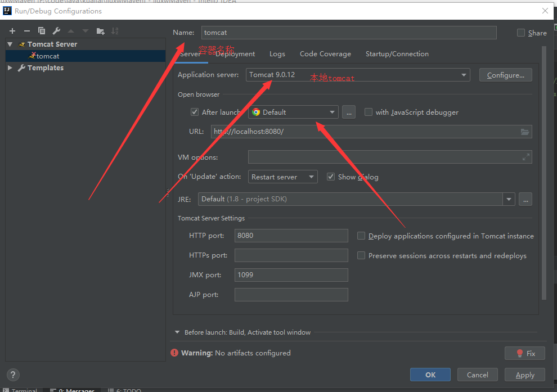Viewport: 557px width, 392px height.
Task: Collapse the Before launch section
Action: click(x=177, y=332)
